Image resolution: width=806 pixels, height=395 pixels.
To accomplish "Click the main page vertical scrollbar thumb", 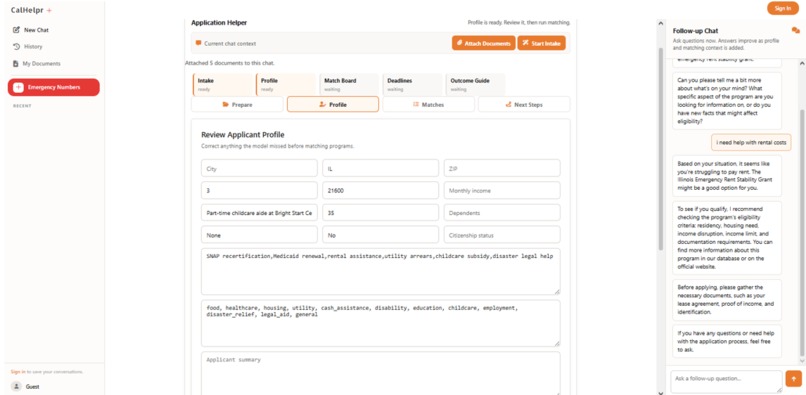I will (661, 149).
